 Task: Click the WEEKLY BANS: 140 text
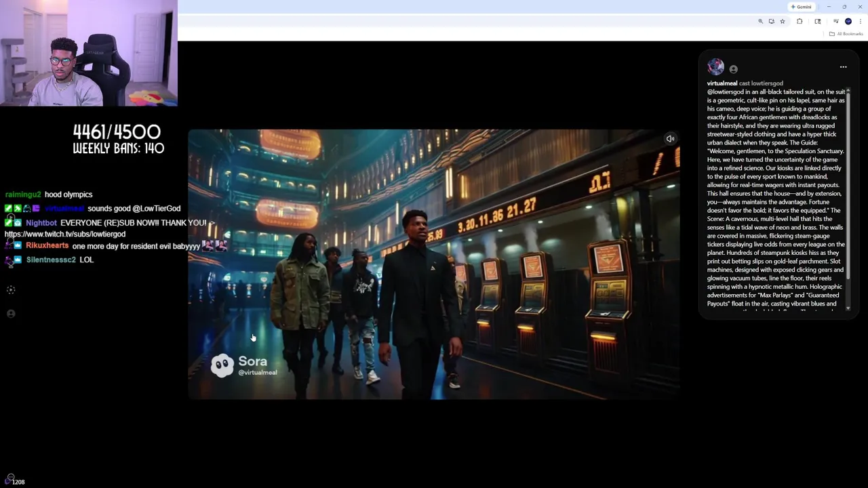(x=119, y=148)
